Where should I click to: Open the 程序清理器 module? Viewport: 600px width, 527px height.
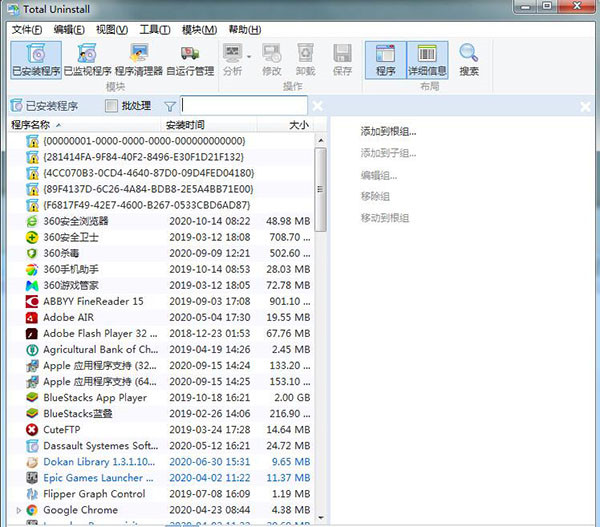click(139, 60)
